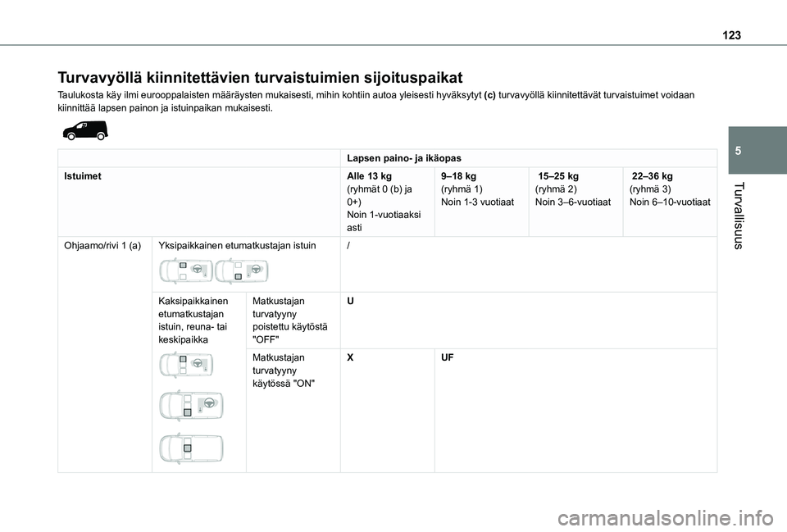Image resolution: width=787 pixels, height=532 pixels.
Task: Click the van diagram with outer seat highlighted
Action: click(x=192, y=406)
